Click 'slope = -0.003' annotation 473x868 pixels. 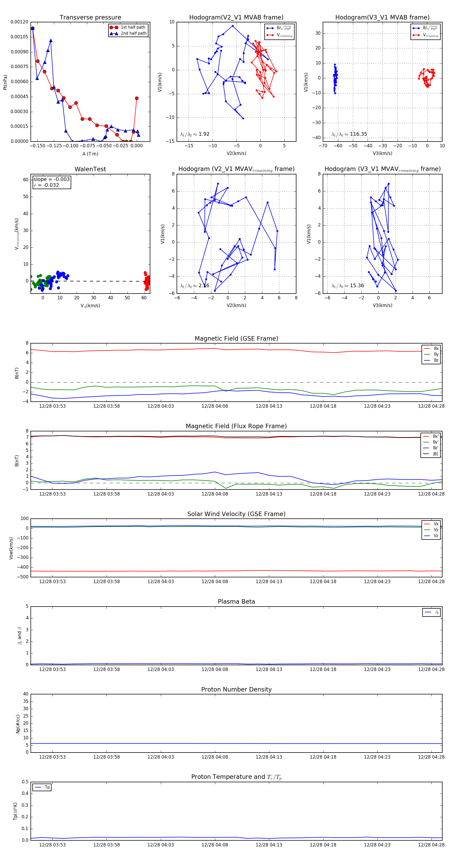[x=52, y=179]
